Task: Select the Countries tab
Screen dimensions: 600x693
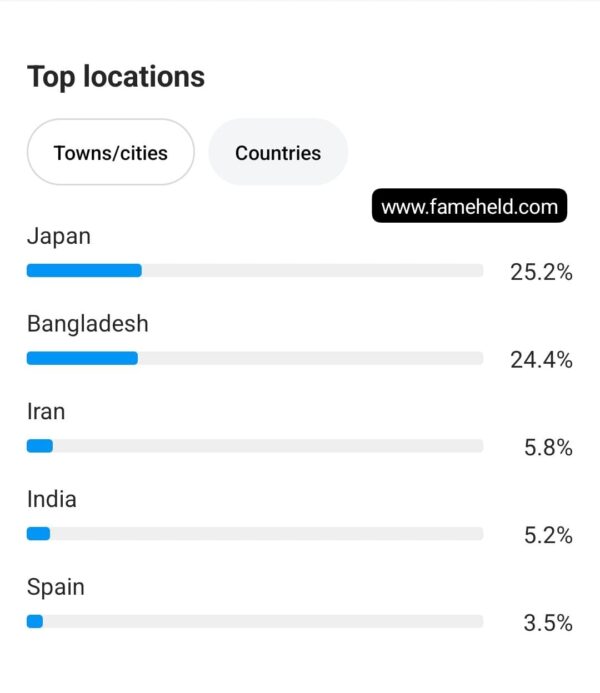Action: 278,152
